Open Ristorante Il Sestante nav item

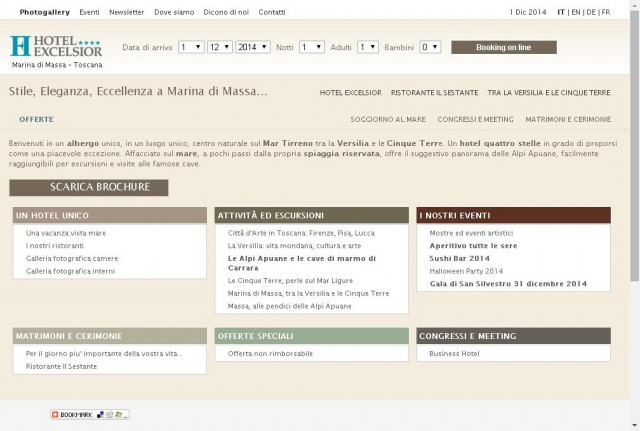(434, 93)
